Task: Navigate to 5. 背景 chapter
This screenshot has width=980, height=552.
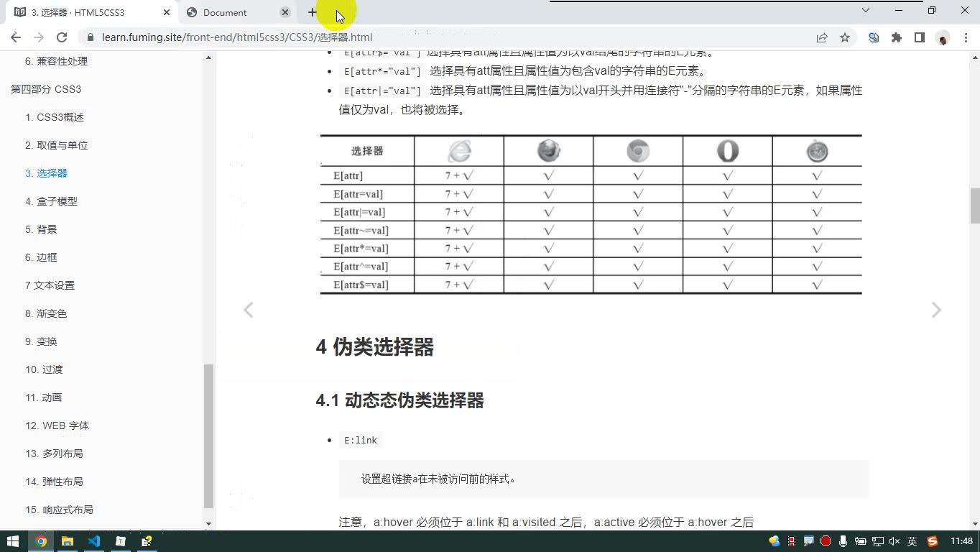Action: coord(41,229)
